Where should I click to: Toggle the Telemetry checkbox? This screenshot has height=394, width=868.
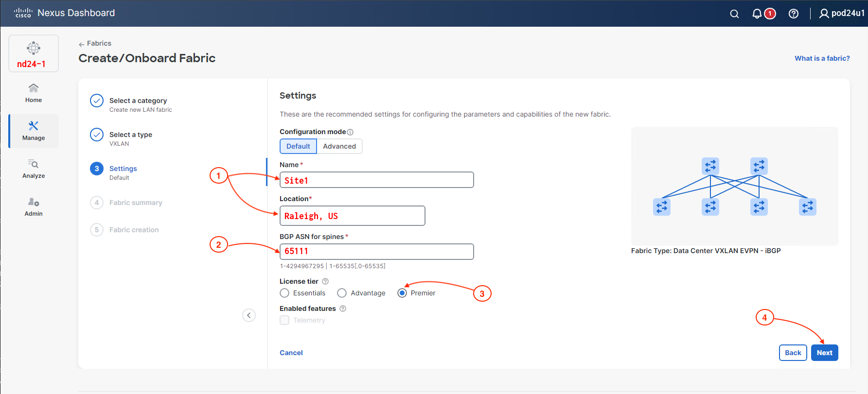[x=285, y=320]
